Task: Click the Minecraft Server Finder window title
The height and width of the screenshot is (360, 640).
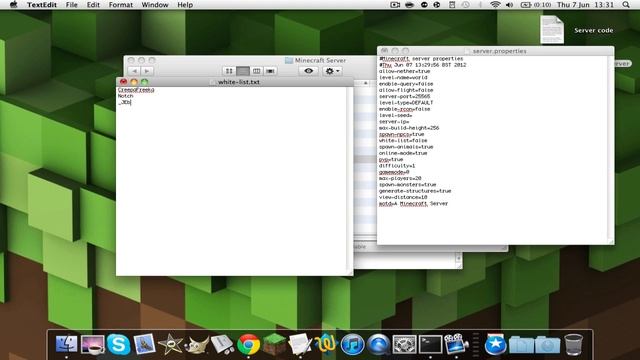Action: click(320, 60)
